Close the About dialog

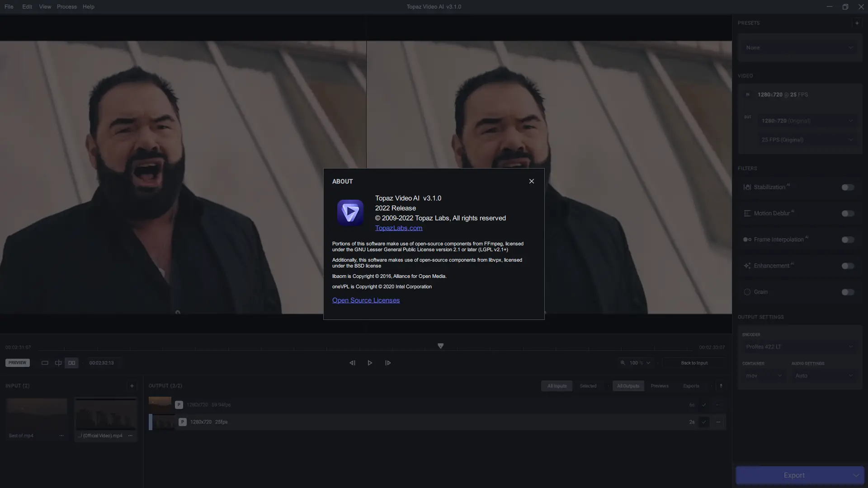pos(531,181)
